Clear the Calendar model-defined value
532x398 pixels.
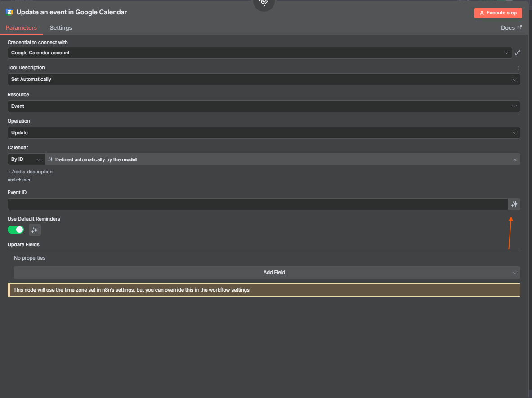(515, 159)
